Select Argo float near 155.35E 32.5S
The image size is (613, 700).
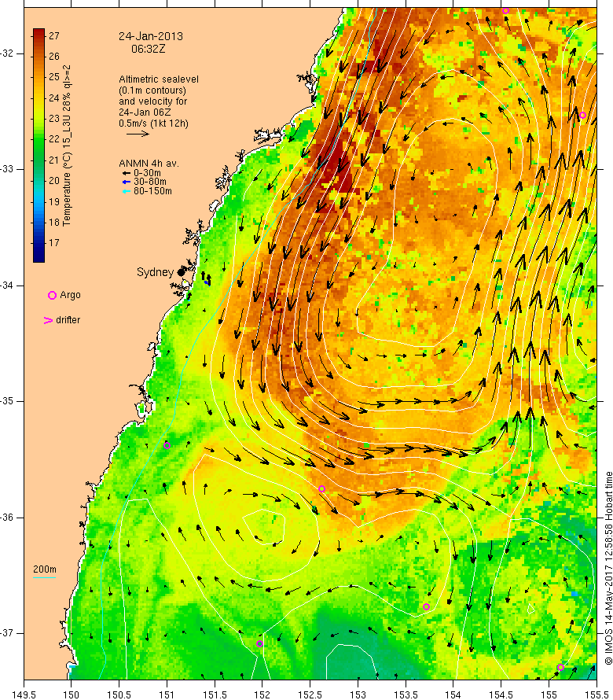click(582, 115)
